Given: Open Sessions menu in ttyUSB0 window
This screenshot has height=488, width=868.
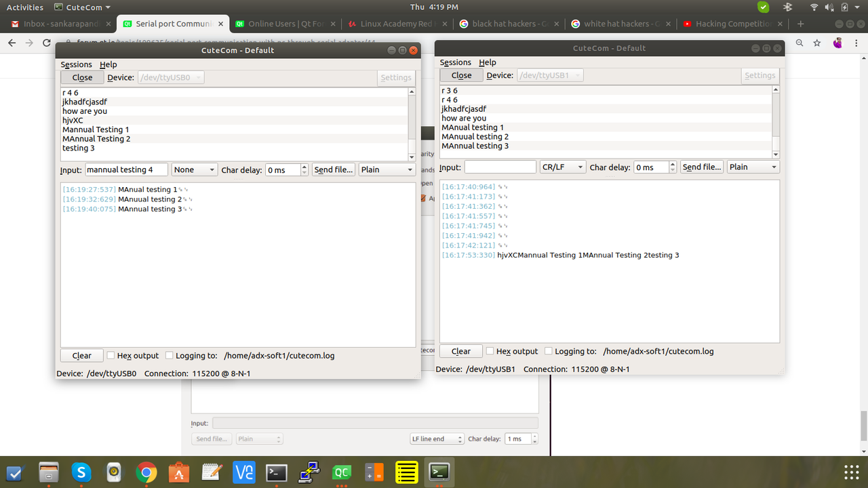Looking at the screenshot, I should pos(77,64).
